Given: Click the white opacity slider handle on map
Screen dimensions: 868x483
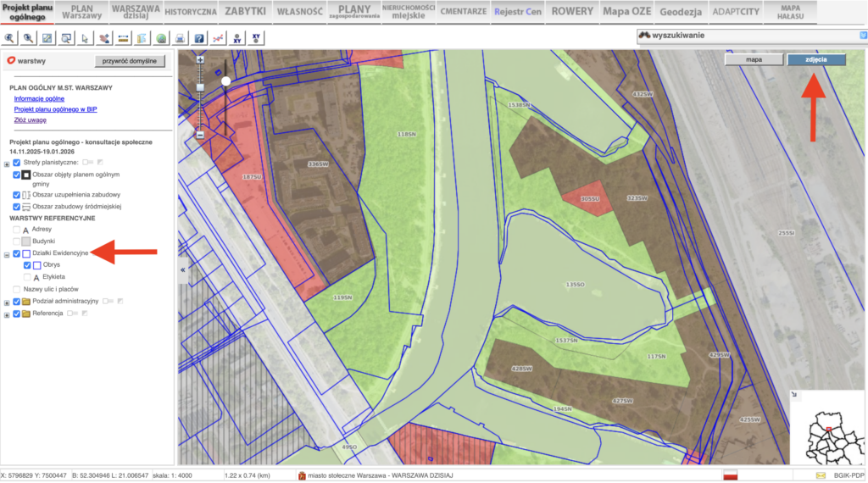Looking at the screenshot, I should coord(226,80).
